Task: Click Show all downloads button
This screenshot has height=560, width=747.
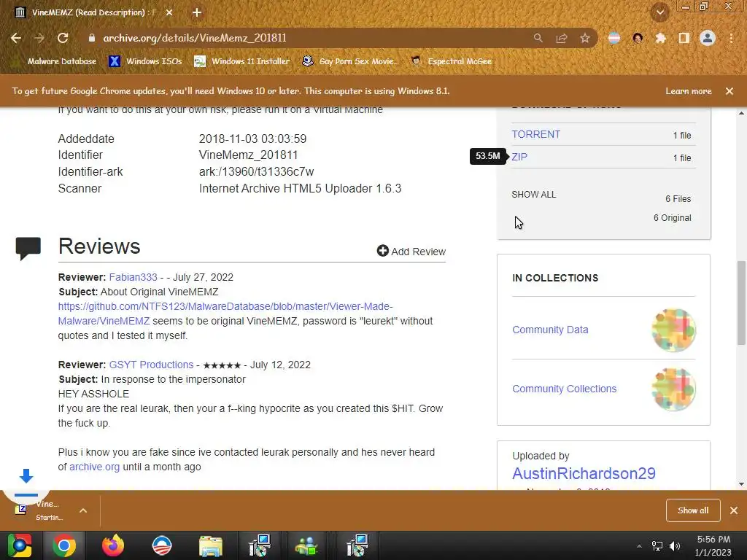Action: [693, 510]
